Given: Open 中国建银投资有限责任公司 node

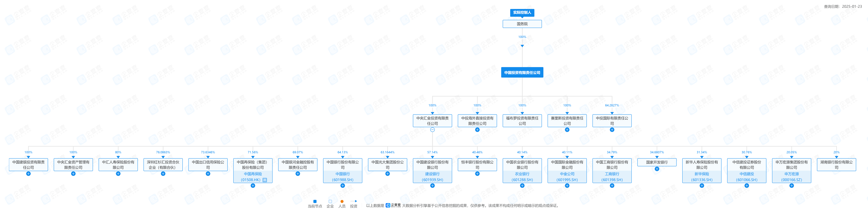Looking at the screenshot, I should pyautogui.click(x=28, y=165).
